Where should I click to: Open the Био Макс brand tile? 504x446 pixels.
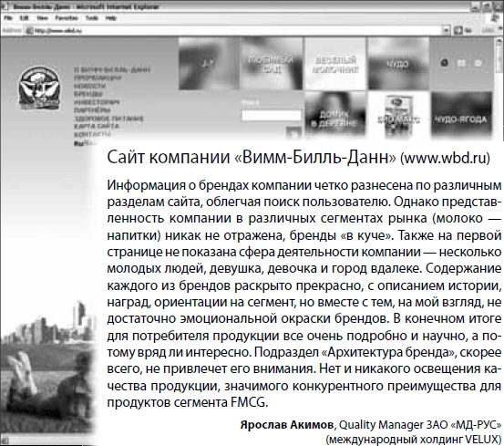pyautogui.click(x=398, y=116)
